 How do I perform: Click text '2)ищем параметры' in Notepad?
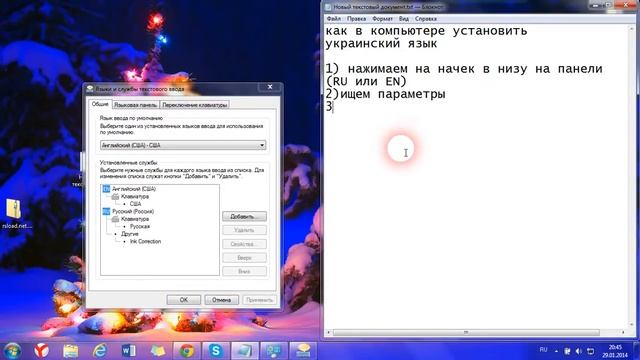[385, 94]
